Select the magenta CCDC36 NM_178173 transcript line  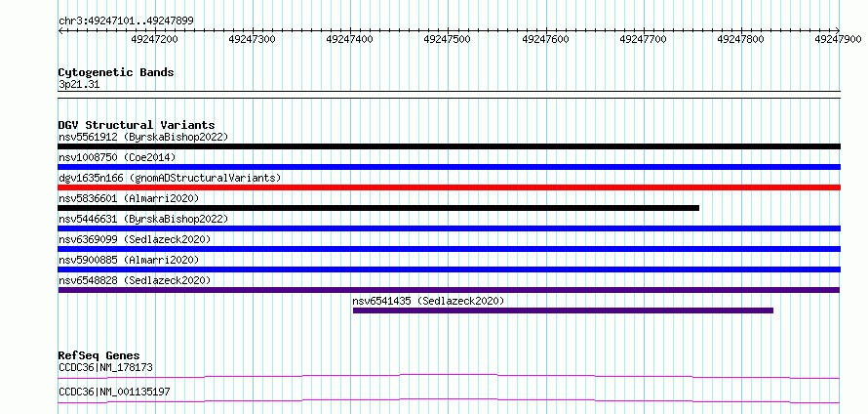pos(449,376)
